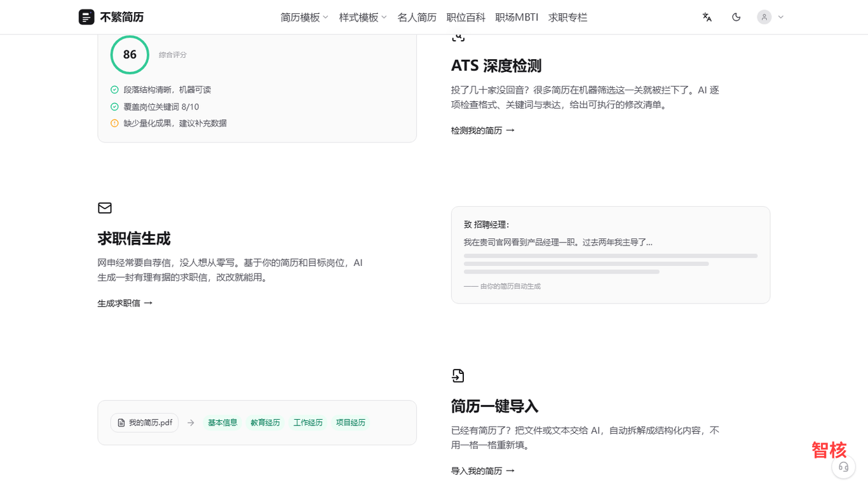Image resolution: width=868 pixels, height=491 pixels.
Task: Expand the 样式模板 dropdown
Action: point(363,17)
